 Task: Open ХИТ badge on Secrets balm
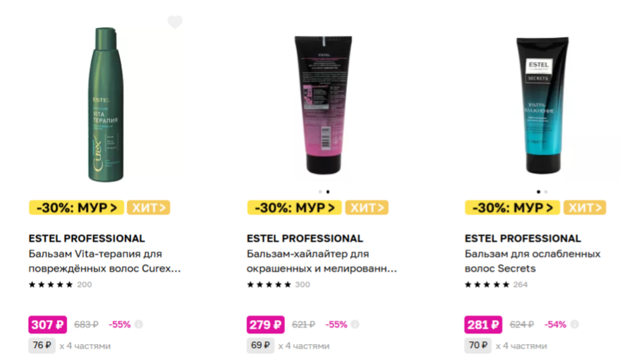point(585,208)
